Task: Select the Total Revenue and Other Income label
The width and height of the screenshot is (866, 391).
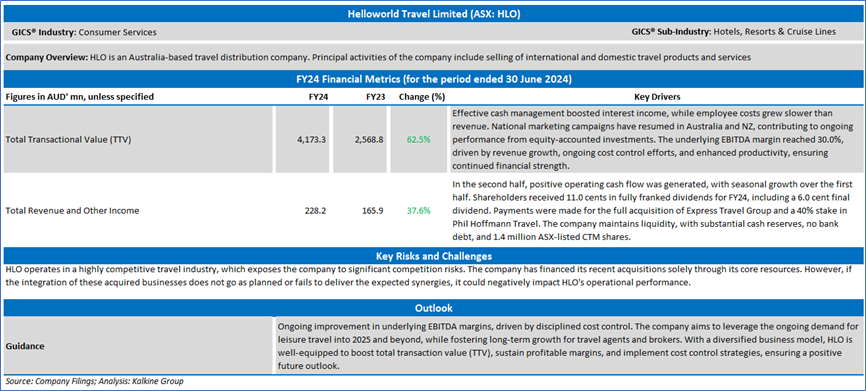Action: click(x=72, y=210)
